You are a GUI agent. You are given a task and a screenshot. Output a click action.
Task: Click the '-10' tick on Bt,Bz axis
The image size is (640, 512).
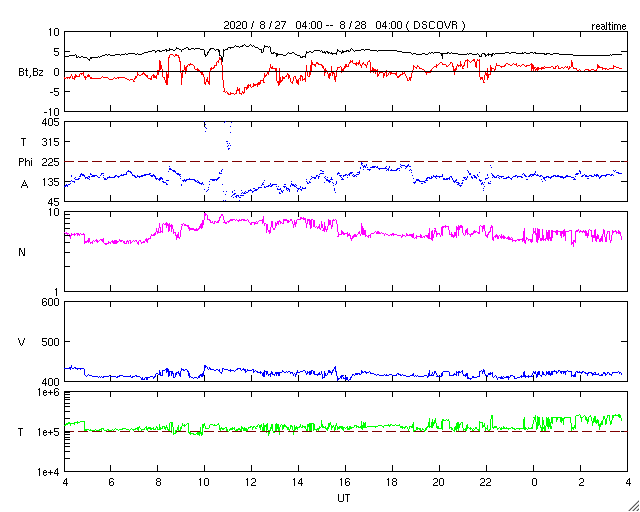point(51,112)
